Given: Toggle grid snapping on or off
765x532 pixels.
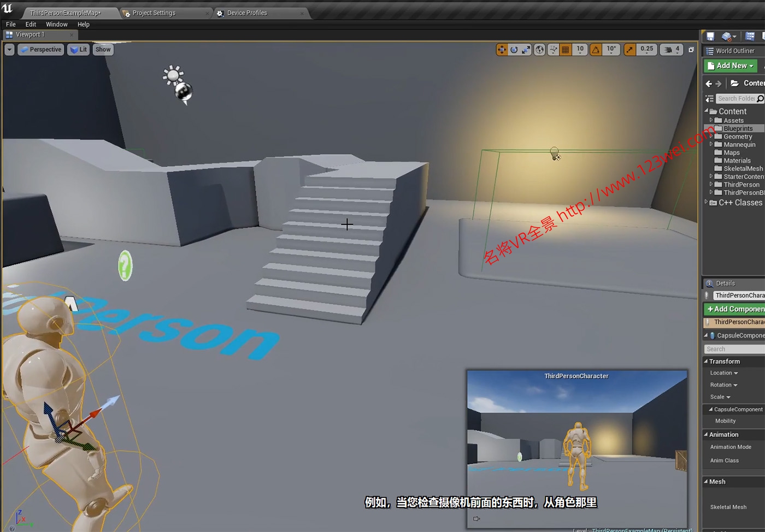Looking at the screenshot, I should tap(566, 50).
